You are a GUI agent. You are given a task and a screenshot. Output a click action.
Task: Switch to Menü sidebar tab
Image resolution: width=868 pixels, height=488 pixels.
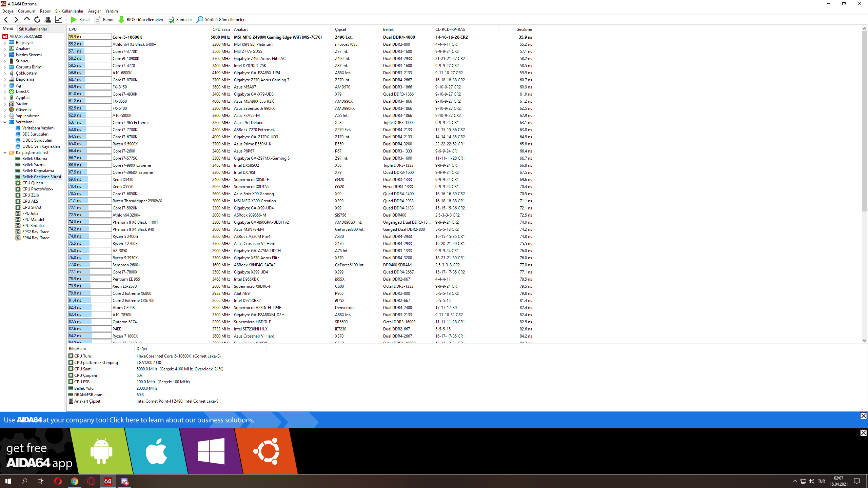click(x=8, y=29)
